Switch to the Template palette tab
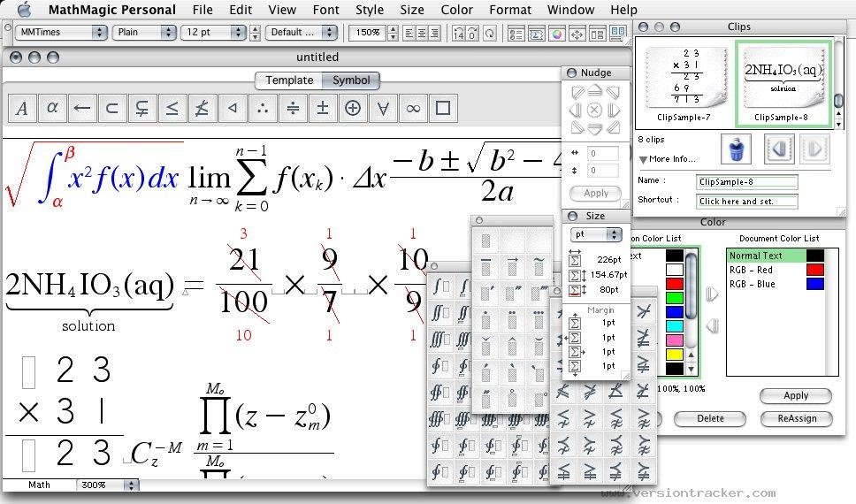 289,80
